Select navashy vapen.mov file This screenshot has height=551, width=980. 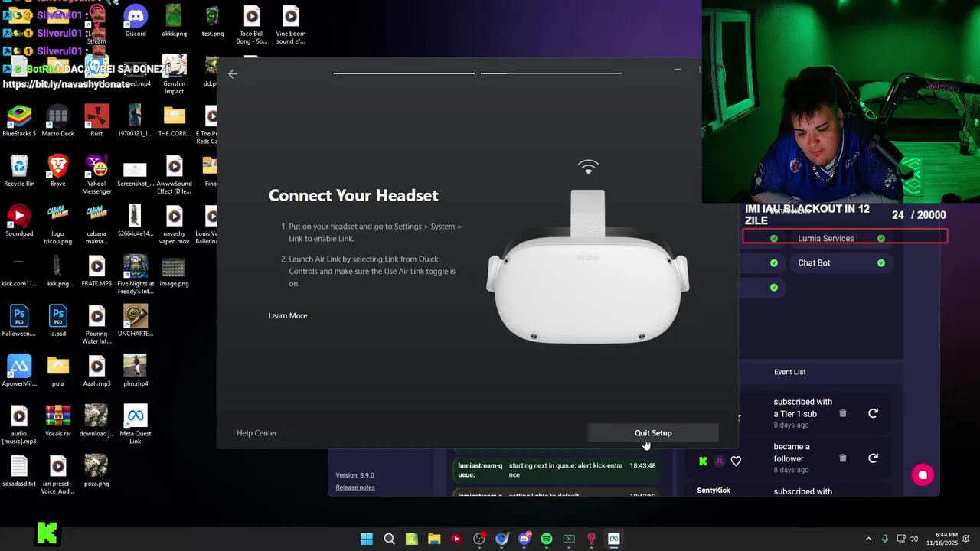click(174, 225)
